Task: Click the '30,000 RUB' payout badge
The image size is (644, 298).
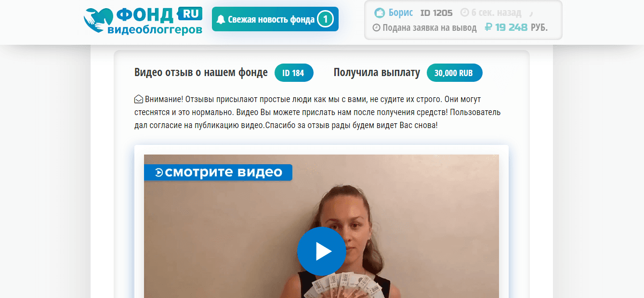Action: coord(454,73)
